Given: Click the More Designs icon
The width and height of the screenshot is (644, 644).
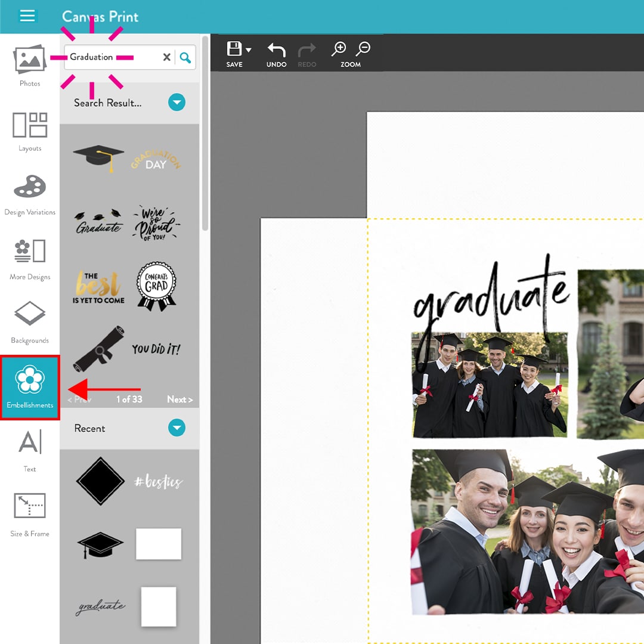Looking at the screenshot, I should (29, 256).
